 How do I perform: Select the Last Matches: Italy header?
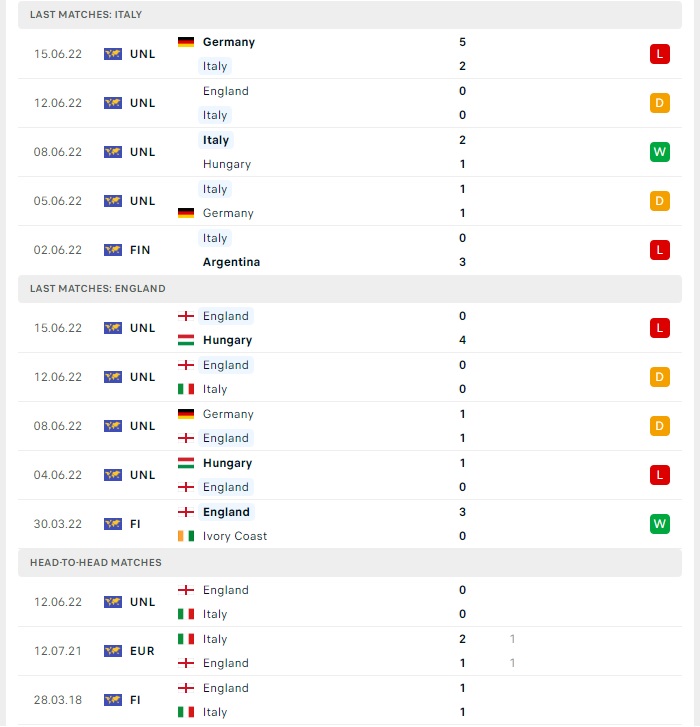click(x=350, y=15)
